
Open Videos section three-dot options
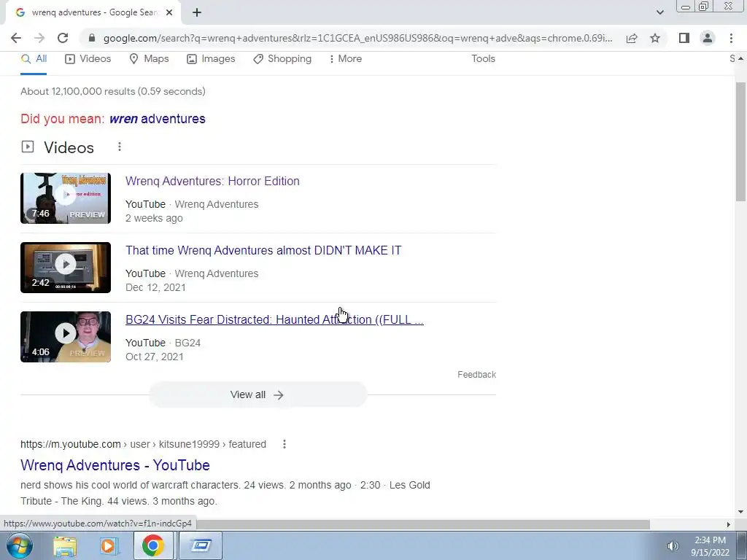(120, 147)
